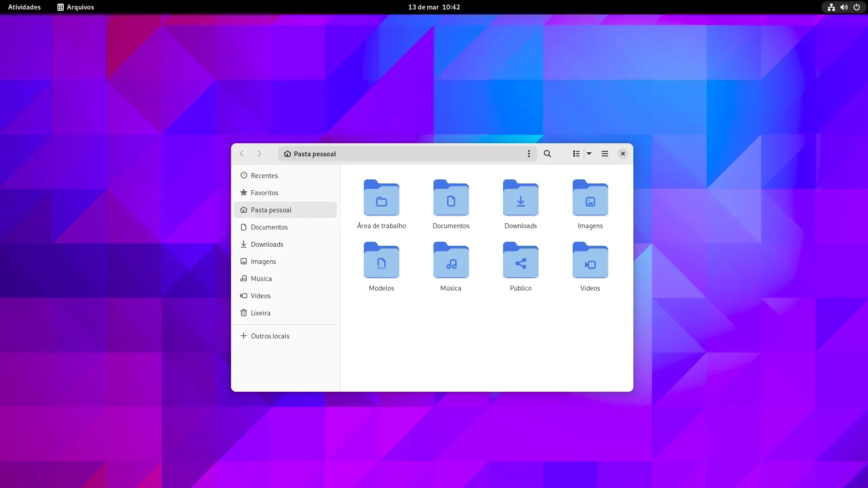The height and width of the screenshot is (488, 868).
Task: Open the Público folder icon
Action: coord(520,260)
